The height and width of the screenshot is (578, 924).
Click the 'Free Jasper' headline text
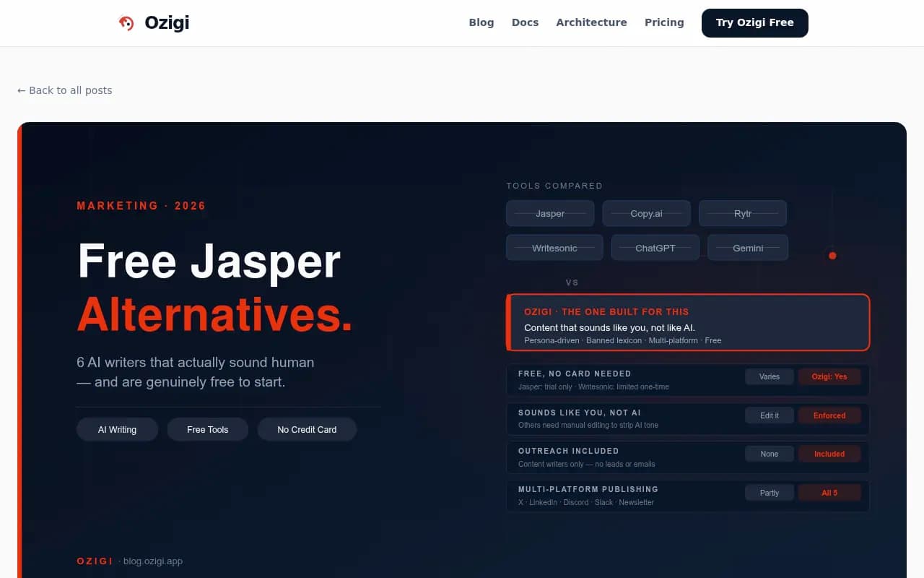(209, 261)
